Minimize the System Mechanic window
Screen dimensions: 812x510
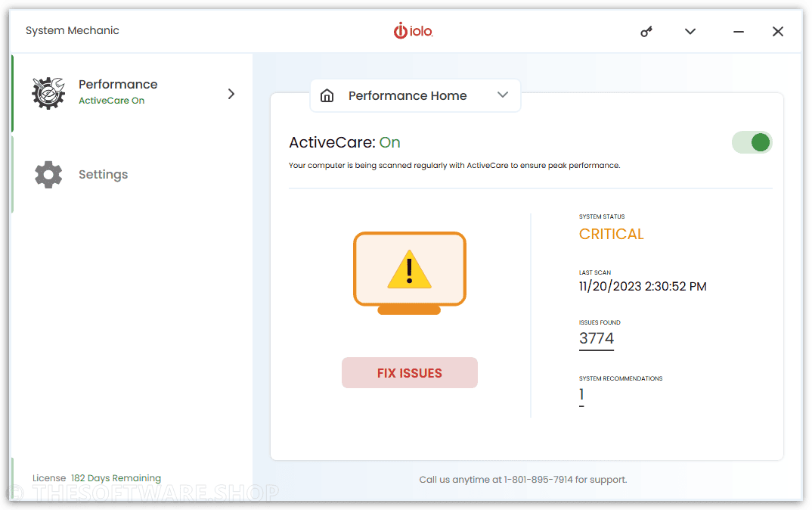[739, 32]
